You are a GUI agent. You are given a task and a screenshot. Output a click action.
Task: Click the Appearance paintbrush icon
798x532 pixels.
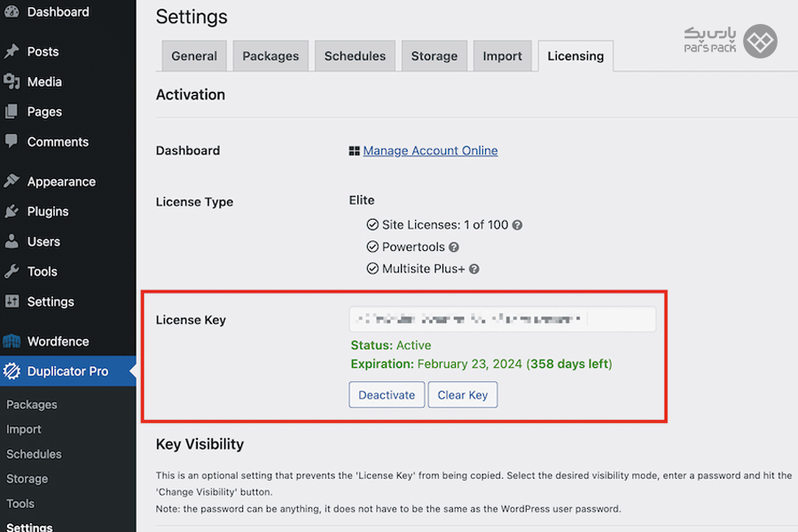(x=12, y=181)
